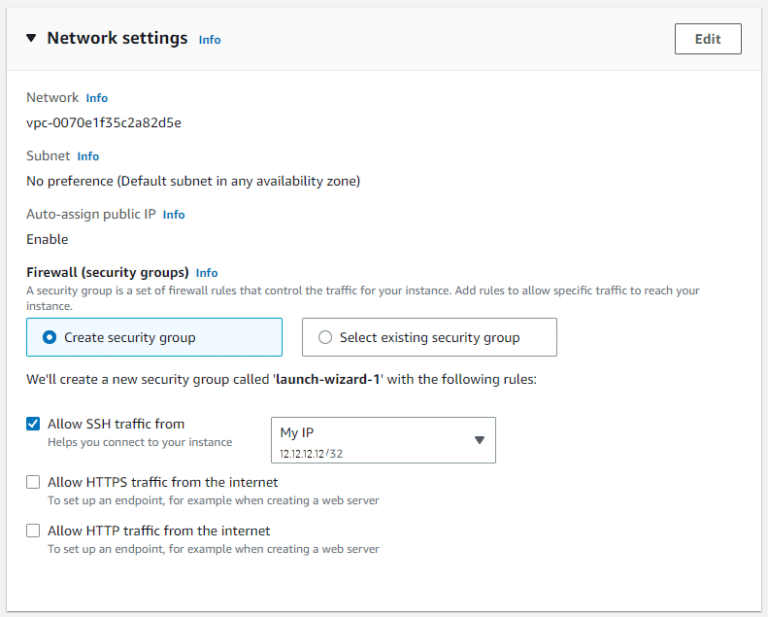The width and height of the screenshot is (768, 617).
Task: Click the caret arrow in SSH source dropdown
Action: pyautogui.click(x=478, y=440)
